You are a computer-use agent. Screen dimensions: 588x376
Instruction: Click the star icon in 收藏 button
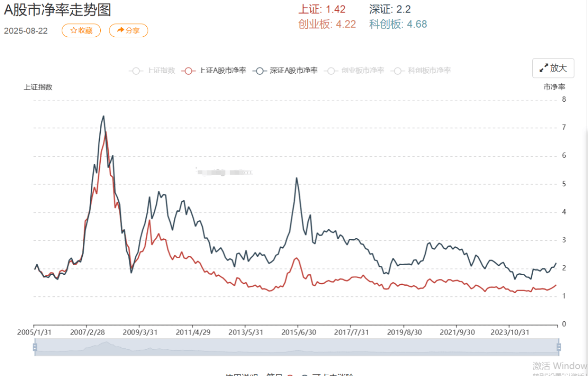[74, 31]
